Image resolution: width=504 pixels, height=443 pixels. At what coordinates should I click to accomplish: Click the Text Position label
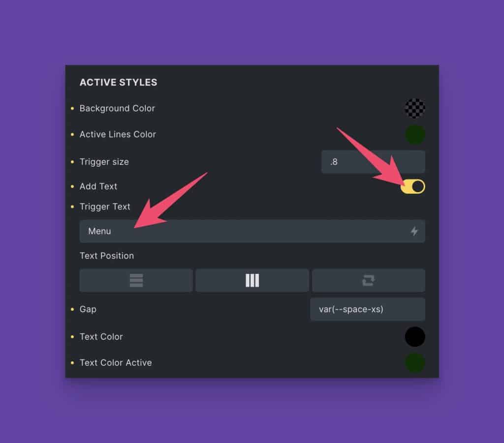tap(107, 256)
